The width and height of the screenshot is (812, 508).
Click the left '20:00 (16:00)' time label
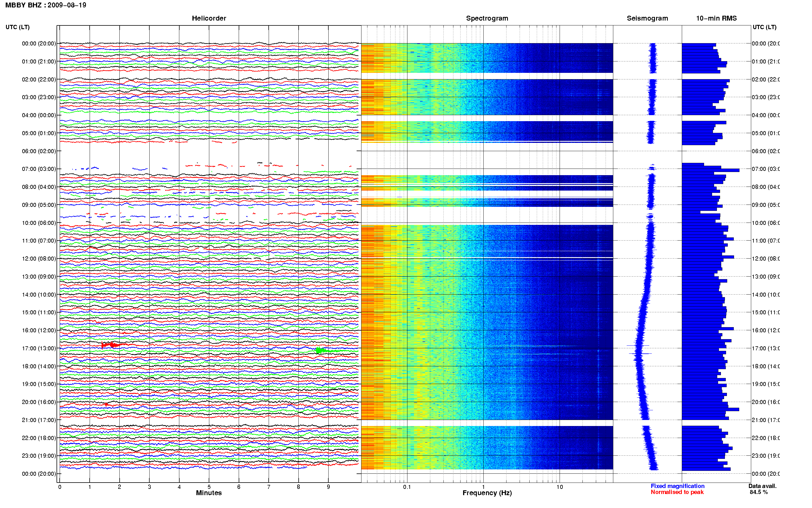pos(39,402)
